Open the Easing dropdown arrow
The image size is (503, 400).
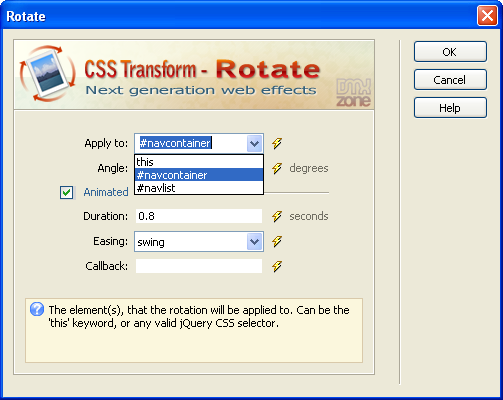click(255, 242)
